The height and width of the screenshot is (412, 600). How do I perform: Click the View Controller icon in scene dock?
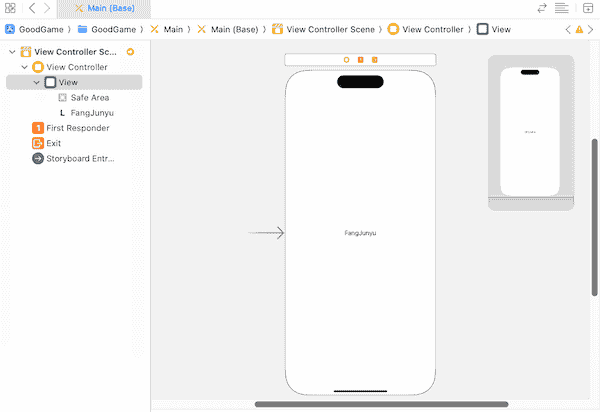point(347,60)
